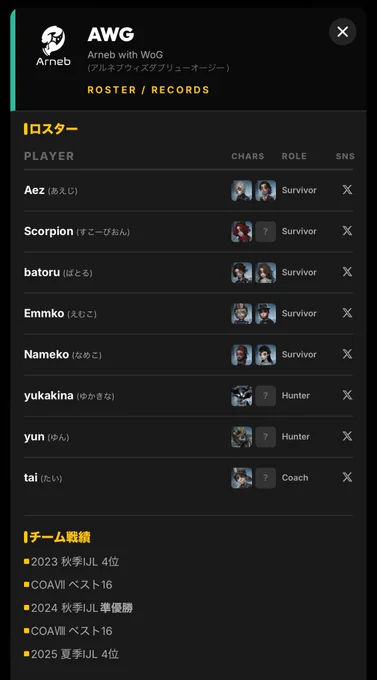This screenshot has width=377, height=680.
Task: Open yukakina's X social link icon
Action: (x=347, y=395)
